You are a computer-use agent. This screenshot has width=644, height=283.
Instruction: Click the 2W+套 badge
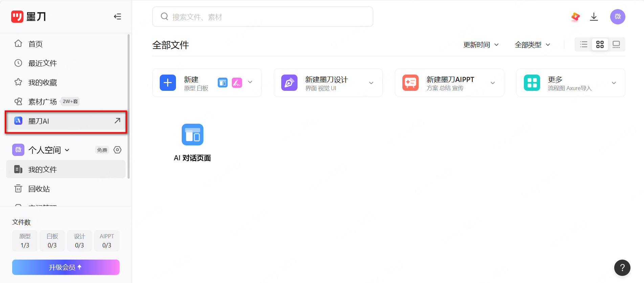pyautogui.click(x=70, y=101)
